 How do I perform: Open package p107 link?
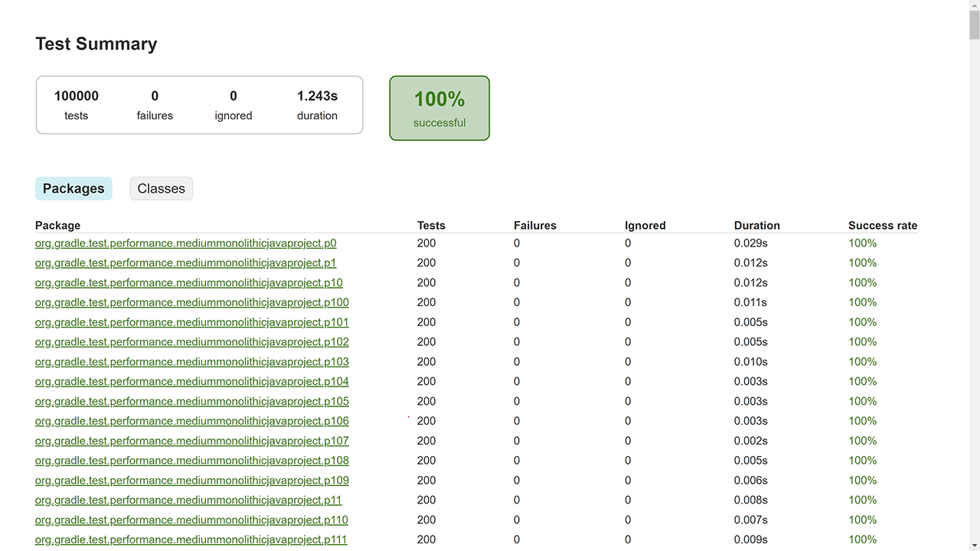pyautogui.click(x=191, y=441)
